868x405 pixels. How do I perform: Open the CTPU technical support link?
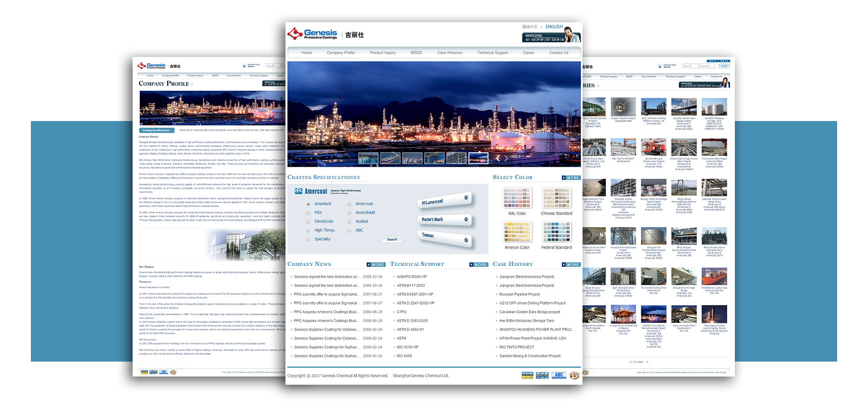(x=401, y=312)
